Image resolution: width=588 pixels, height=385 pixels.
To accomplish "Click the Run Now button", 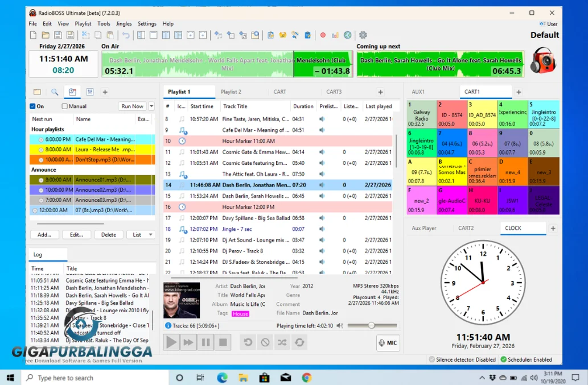I will coord(133,106).
